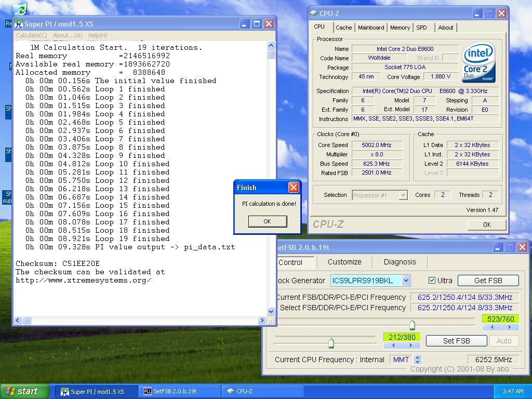Viewport: 532px width, 399px height.
Task: Open the Help(H) menu in Super PI
Action: [98, 35]
